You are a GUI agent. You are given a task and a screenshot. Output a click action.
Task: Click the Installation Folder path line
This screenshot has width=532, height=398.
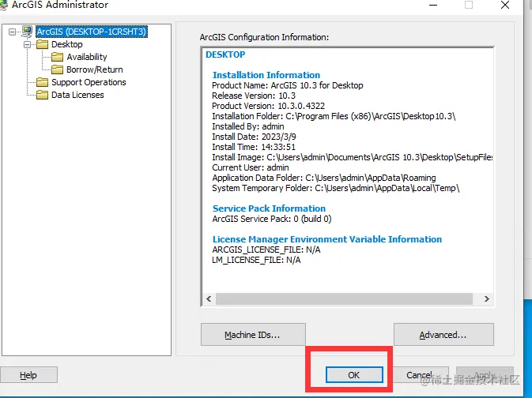coord(334,116)
